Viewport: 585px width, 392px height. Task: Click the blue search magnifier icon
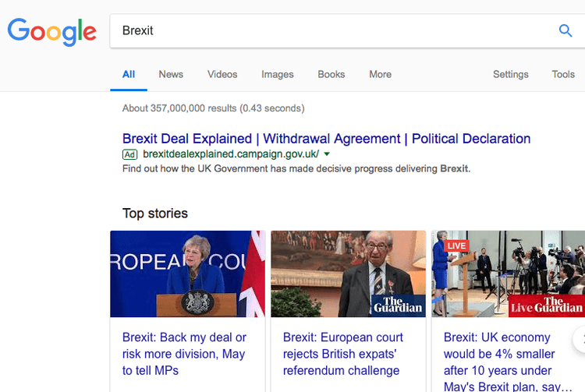[x=565, y=31]
